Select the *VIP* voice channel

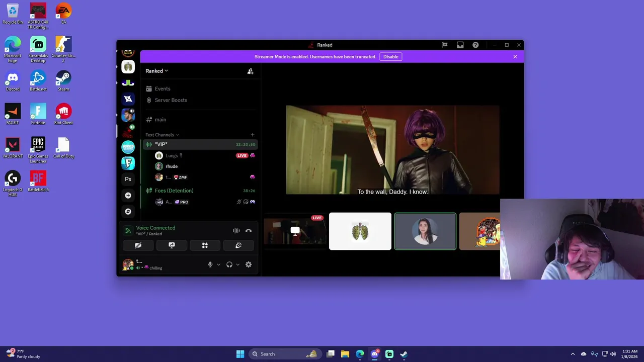[x=200, y=144]
